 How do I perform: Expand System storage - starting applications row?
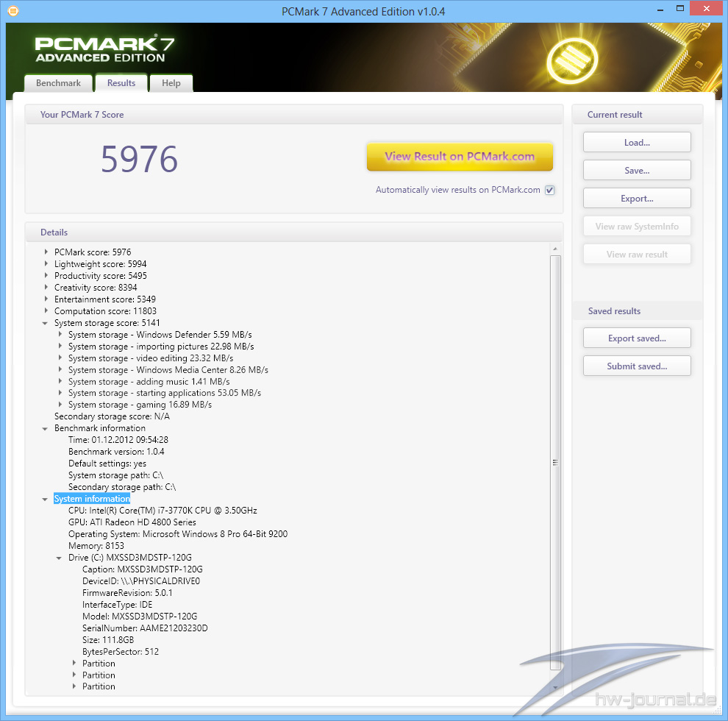60,393
